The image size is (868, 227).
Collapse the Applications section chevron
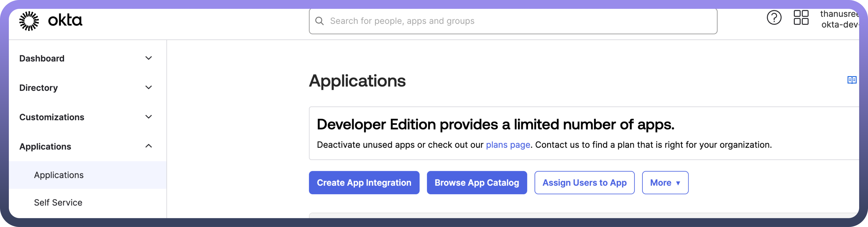(x=148, y=146)
